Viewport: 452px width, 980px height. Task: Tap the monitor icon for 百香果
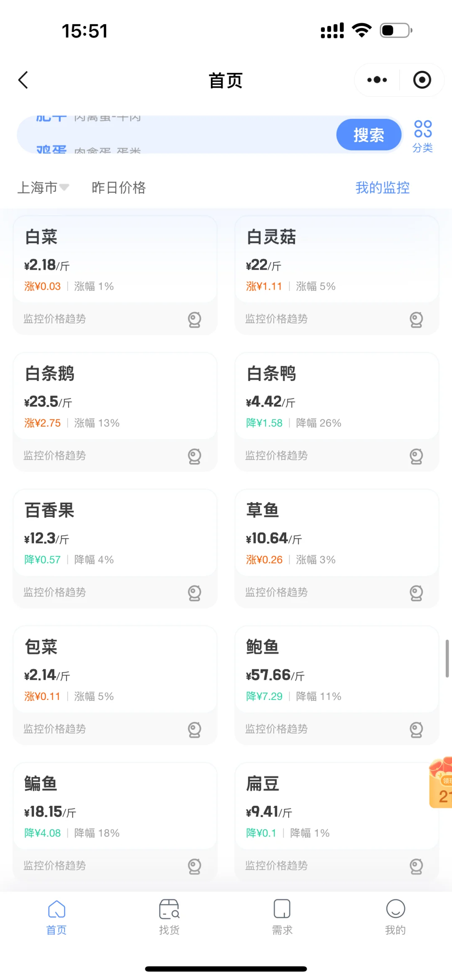click(195, 593)
